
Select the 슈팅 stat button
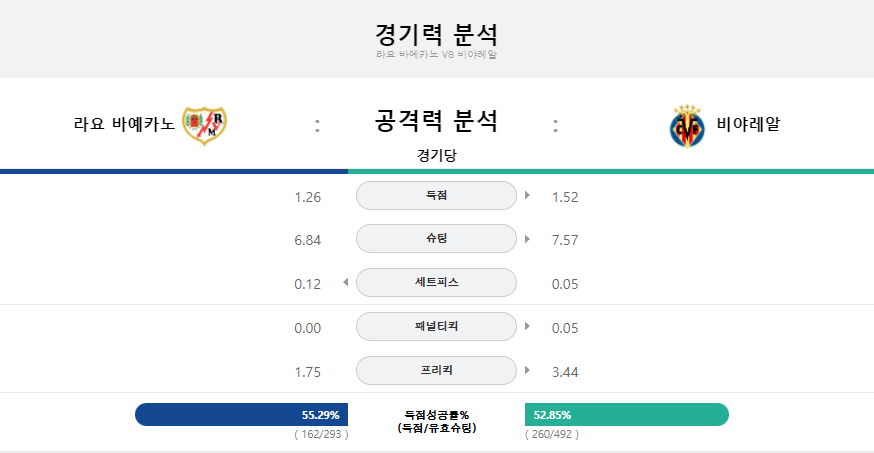pyautogui.click(x=436, y=238)
